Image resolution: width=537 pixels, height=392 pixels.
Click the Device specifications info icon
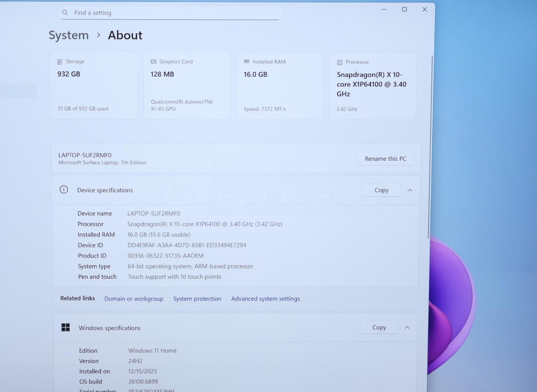coord(64,190)
